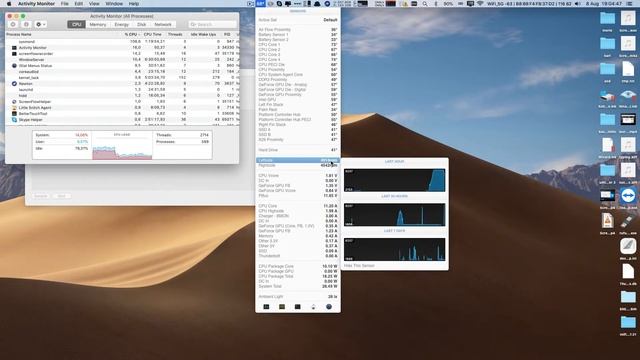This screenshot has width=640, height=360.
Task: Open the View menu
Action: pos(94,4)
